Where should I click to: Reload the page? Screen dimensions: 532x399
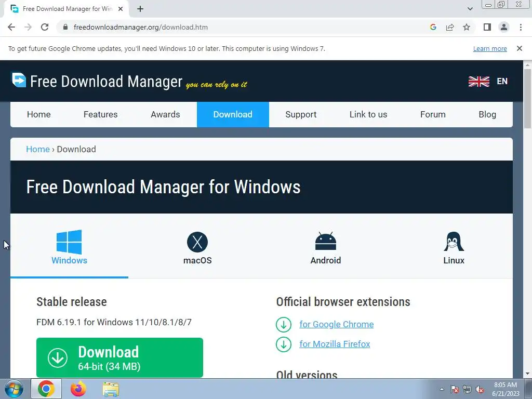coord(45,27)
